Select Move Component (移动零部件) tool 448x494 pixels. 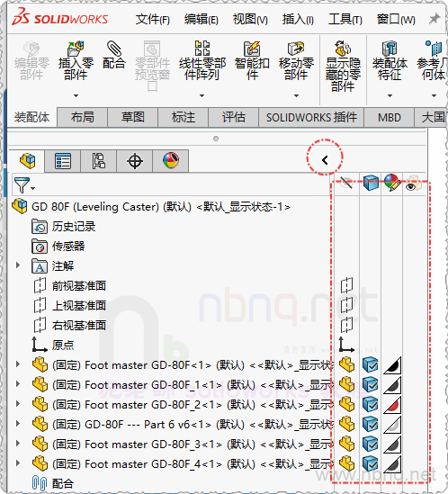coord(296,60)
